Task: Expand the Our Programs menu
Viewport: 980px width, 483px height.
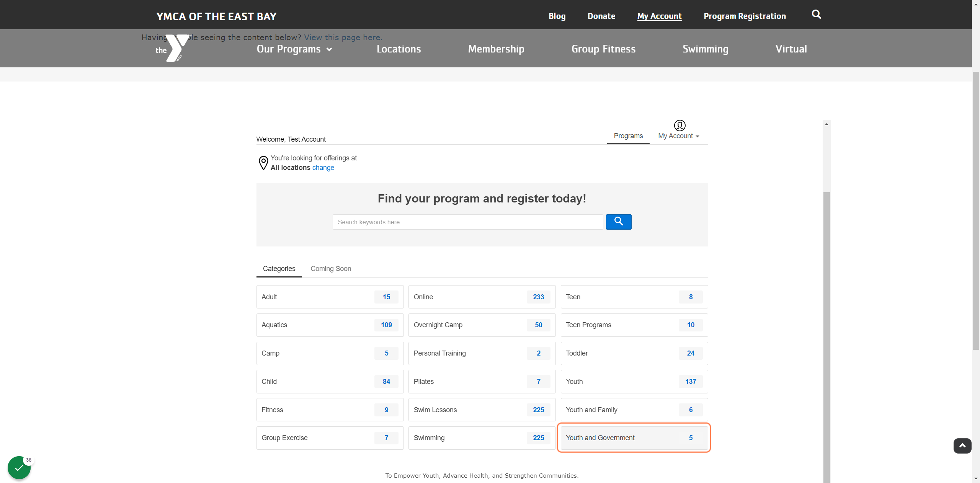Action: pyautogui.click(x=294, y=49)
